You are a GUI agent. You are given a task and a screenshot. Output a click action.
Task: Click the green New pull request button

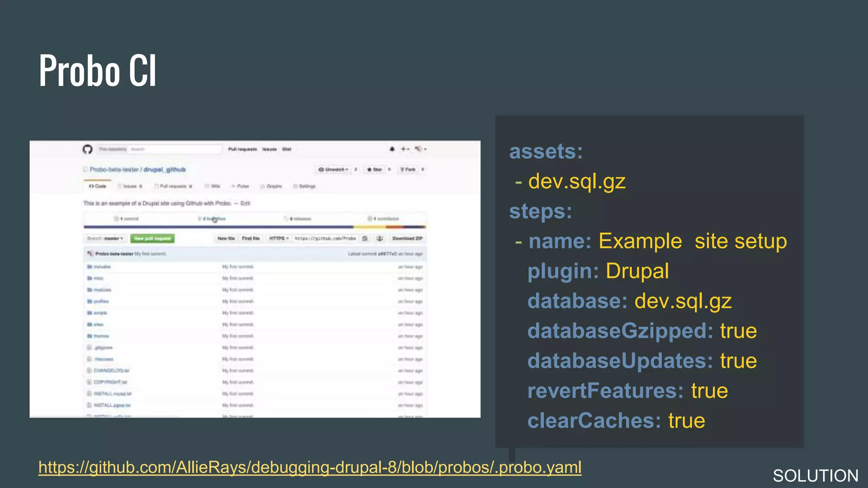click(x=153, y=238)
